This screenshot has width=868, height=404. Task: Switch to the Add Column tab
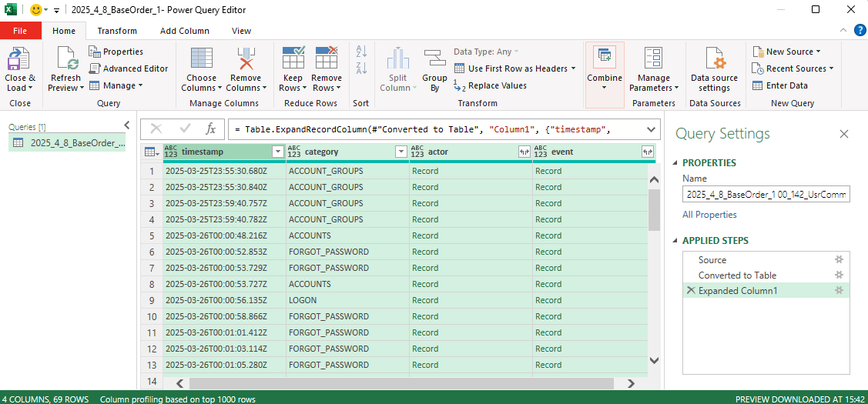pos(184,31)
